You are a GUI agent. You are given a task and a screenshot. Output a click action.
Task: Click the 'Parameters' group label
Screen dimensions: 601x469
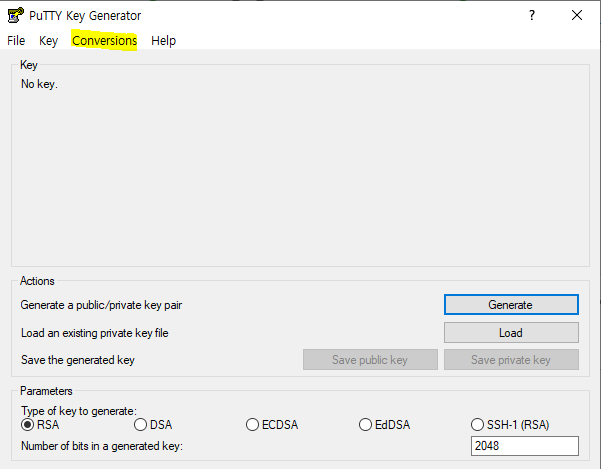coord(46,391)
